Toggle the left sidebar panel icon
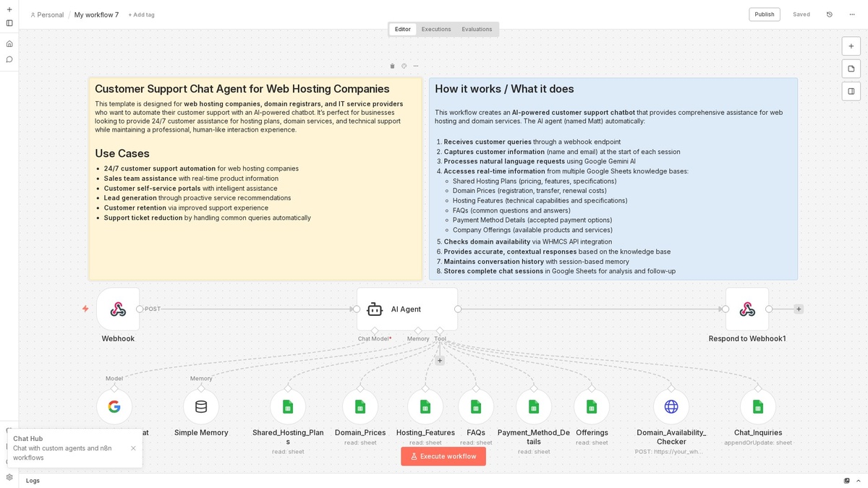The width and height of the screenshot is (868, 488). 9,23
